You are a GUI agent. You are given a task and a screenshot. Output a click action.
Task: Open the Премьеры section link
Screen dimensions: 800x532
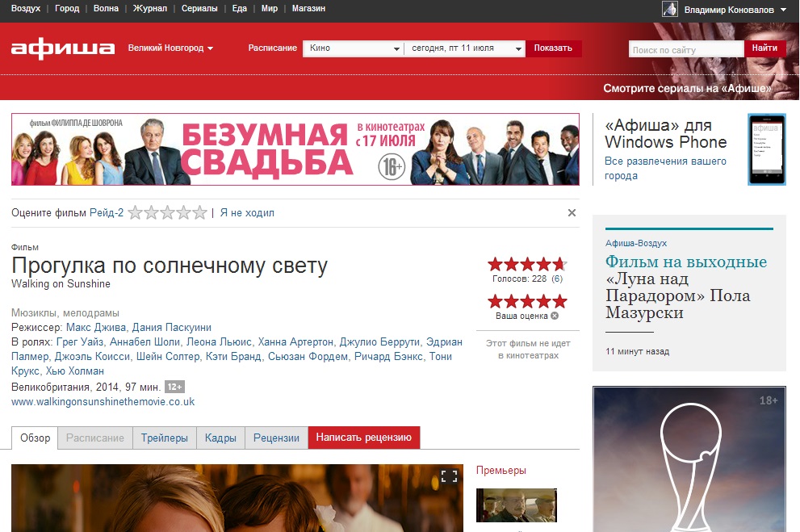(x=501, y=471)
